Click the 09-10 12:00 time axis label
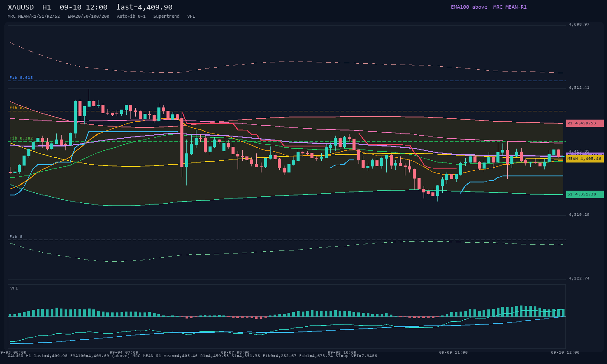Screen dimensions: 607x364 click(x=565, y=352)
